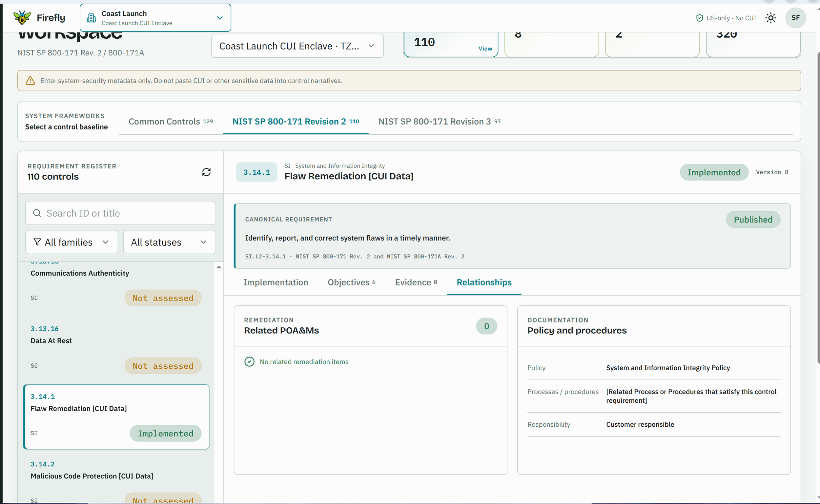Click the search magnifier icon
This screenshot has height=504, width=820.
(37, 213)
